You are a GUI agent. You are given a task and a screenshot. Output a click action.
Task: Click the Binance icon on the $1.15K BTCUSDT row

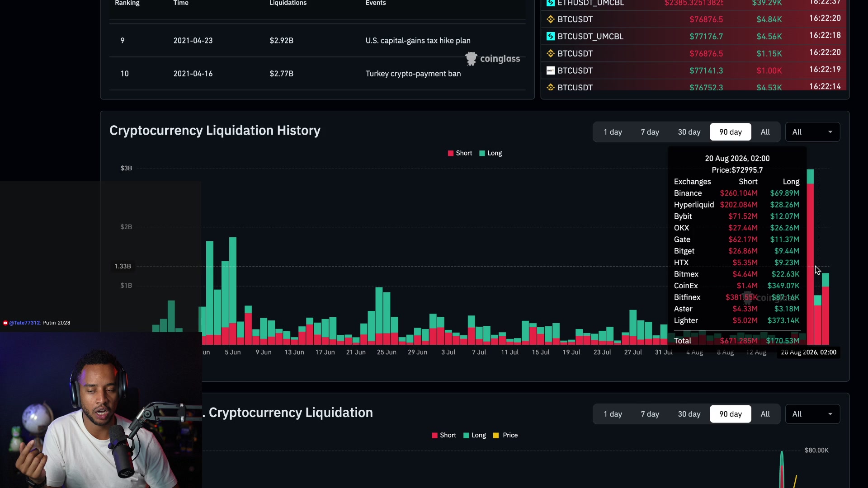pos(550,53)
